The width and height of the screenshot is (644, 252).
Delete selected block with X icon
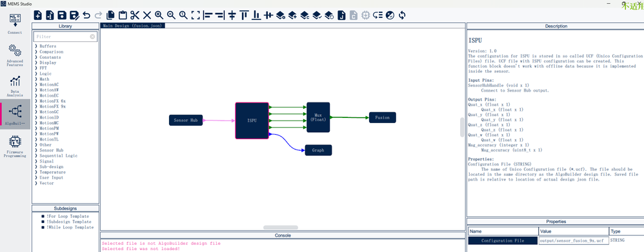(x=146, y=15)
